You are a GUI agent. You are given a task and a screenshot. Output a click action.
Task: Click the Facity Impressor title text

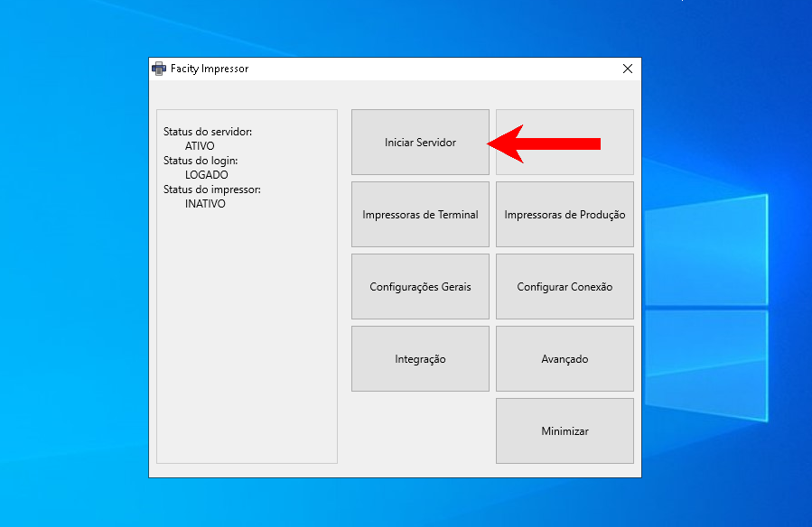[x=210, y=69]
